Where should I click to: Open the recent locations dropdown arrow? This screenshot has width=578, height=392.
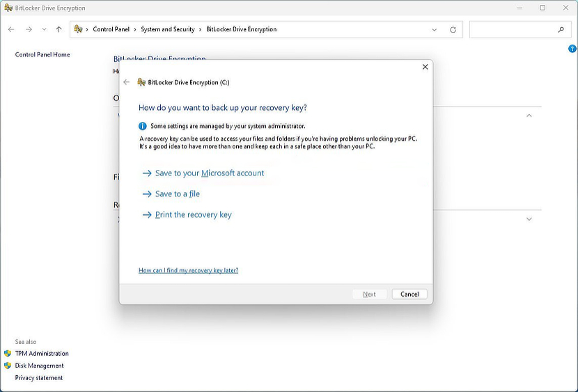click(44, 30)
